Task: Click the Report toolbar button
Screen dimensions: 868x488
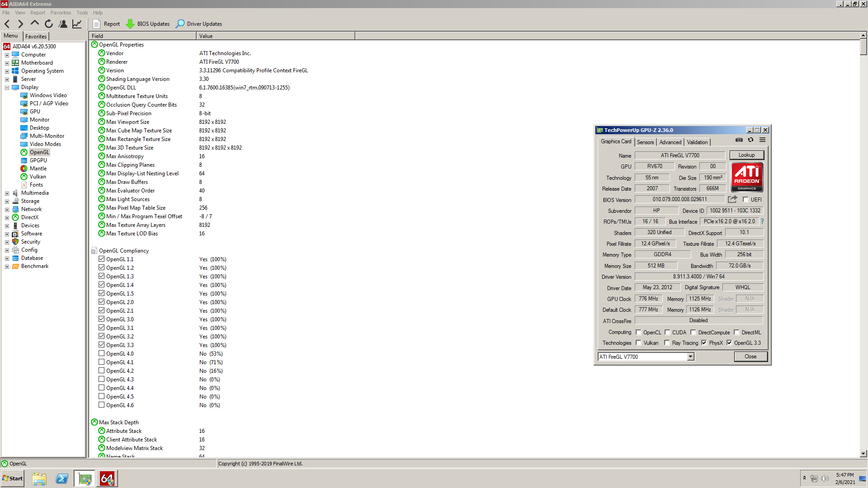Action: pos(107,24)
